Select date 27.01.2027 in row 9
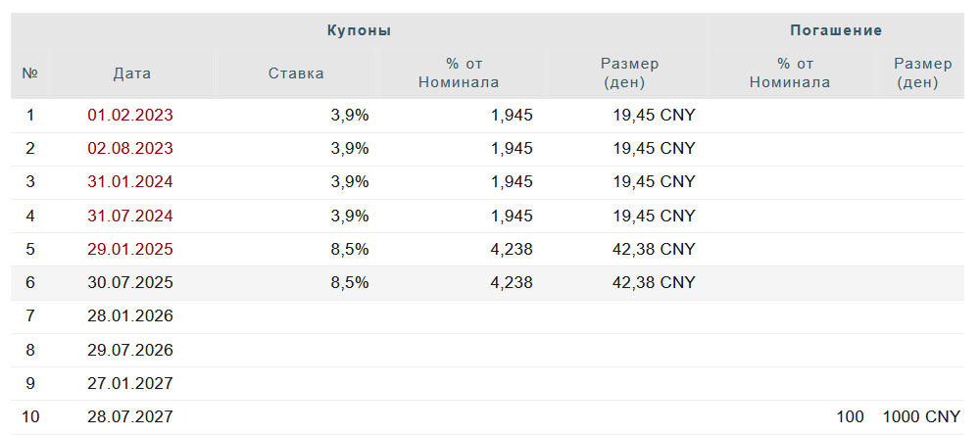The width and height of the screenshot is (980, 435). pos(130,383)
